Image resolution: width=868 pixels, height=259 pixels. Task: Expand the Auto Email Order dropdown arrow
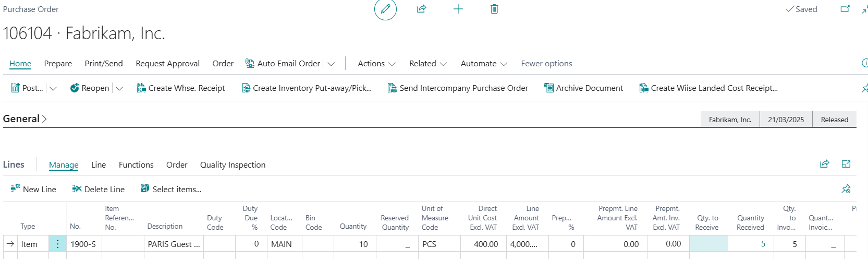point(331,64)
